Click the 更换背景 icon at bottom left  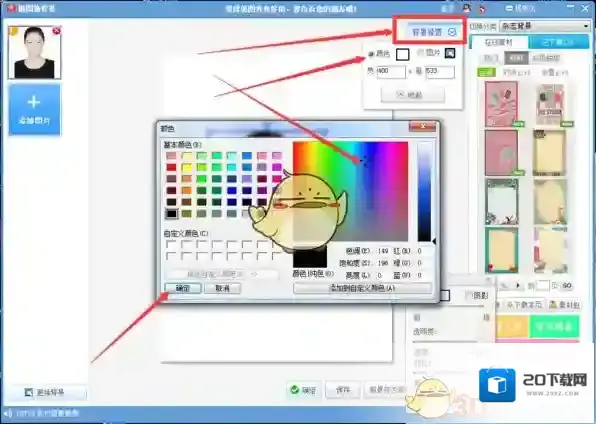point(29,392)
